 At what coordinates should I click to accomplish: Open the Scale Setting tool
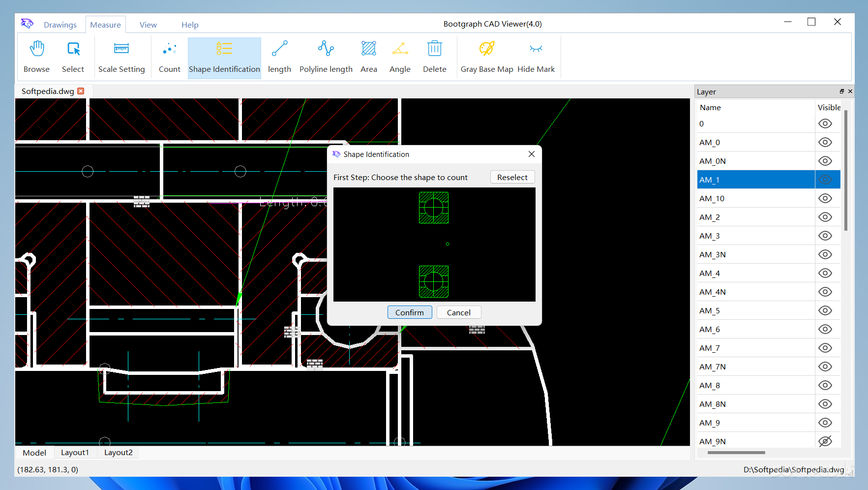(x=121, y=57)
